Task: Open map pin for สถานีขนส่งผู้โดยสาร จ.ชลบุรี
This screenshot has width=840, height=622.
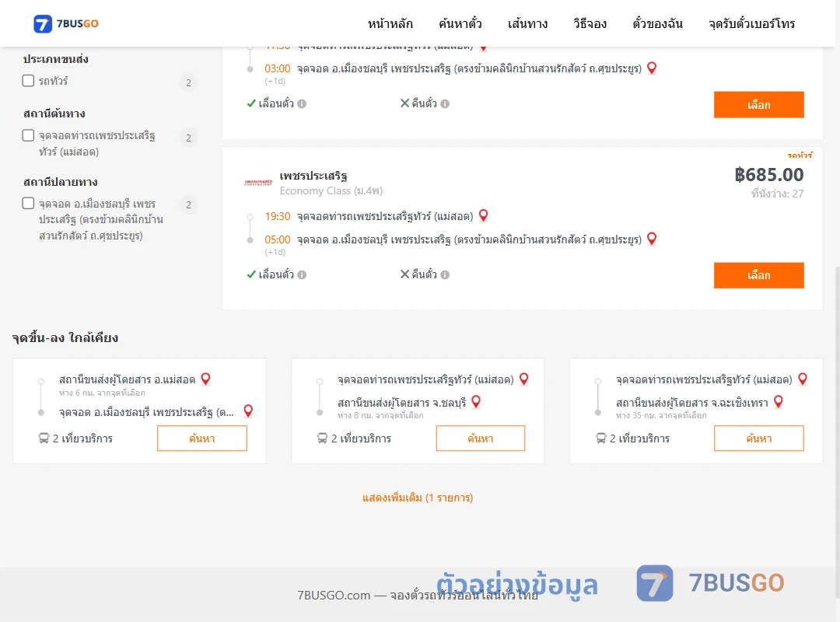Action: 476,401
